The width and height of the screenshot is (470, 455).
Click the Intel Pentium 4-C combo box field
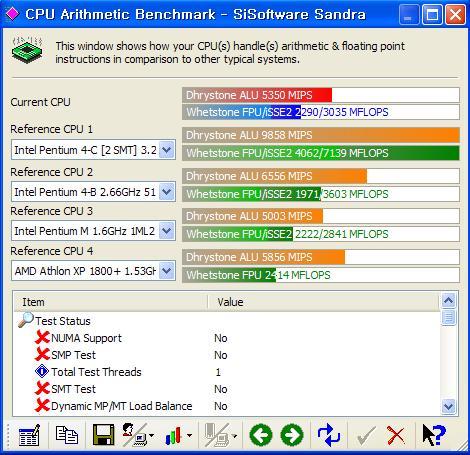click(x=93, y=150)
